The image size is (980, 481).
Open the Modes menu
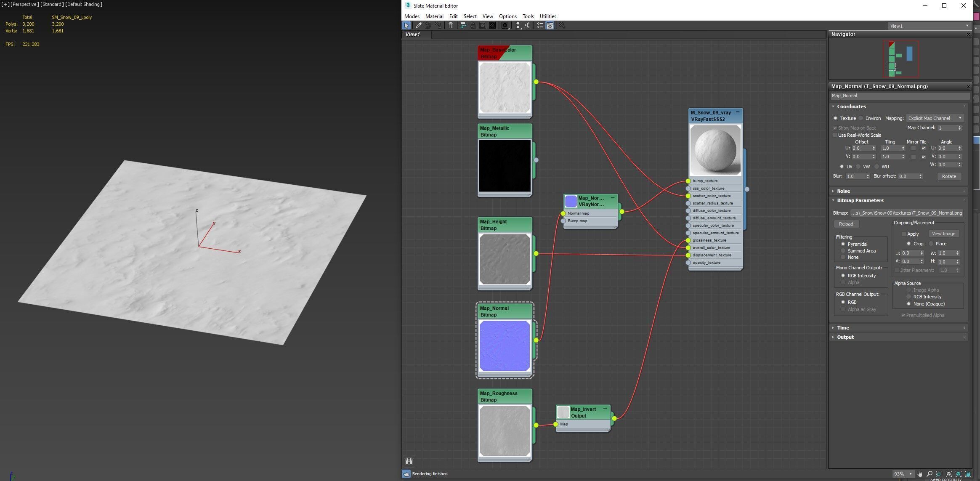pyautogui.click(x=412, y=16)
